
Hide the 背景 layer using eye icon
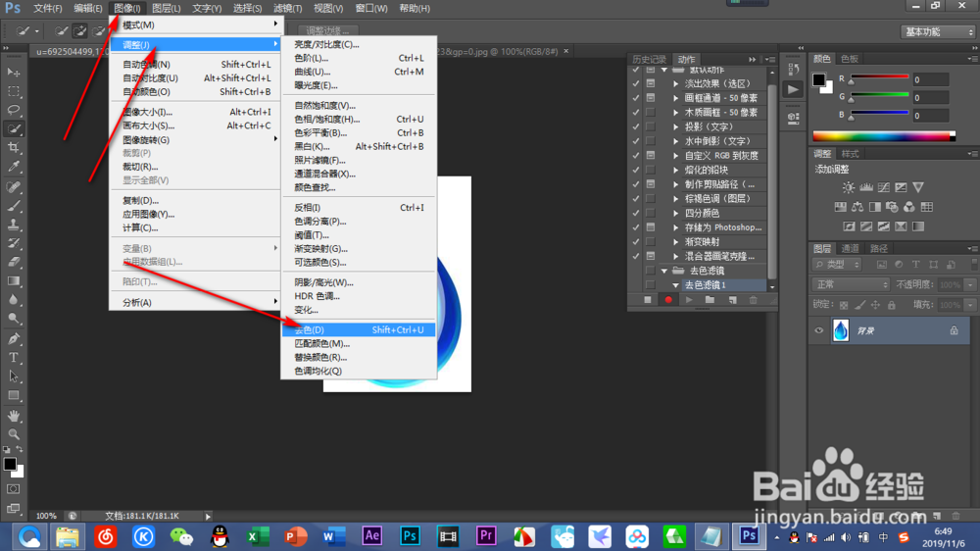pyautogui.click(x=818, y=330)
